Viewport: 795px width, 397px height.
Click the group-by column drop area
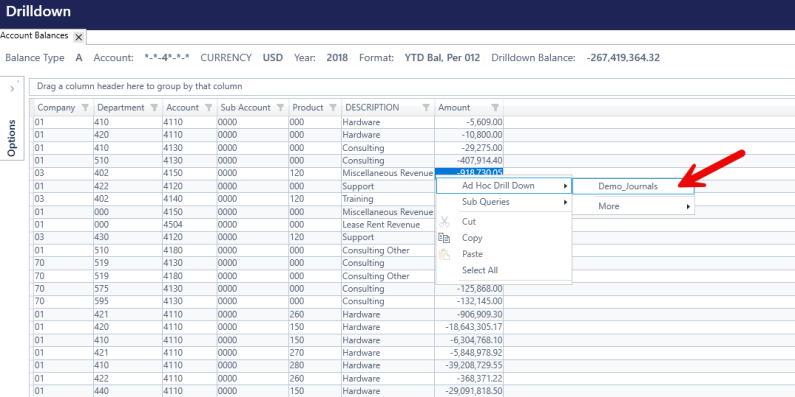(412, 86)
